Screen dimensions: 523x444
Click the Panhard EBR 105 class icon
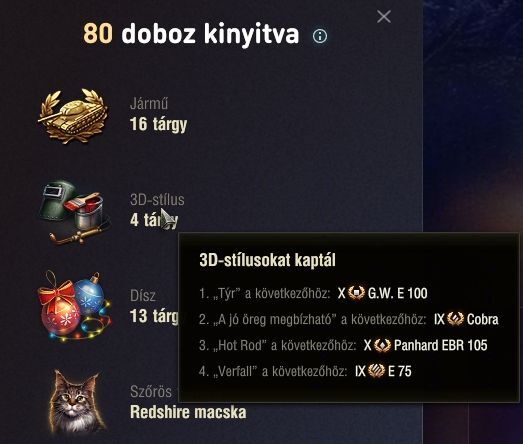(x=382, y=345)
